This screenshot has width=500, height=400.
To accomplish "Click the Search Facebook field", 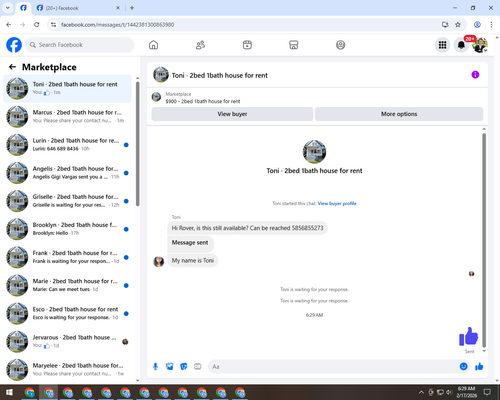I will pos(80,45).
